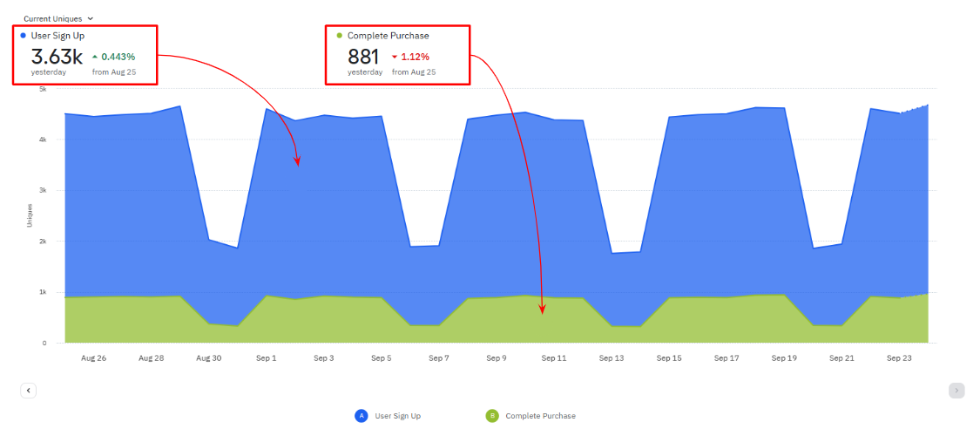The width and height of the screenshot is (980, 429).
Task: Click blue dot beside User Sign Up header
Action: (23, 36)
